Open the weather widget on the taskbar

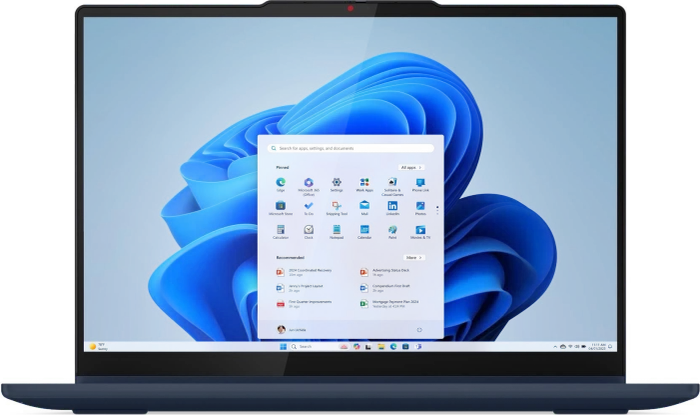[x=99, y=346]
